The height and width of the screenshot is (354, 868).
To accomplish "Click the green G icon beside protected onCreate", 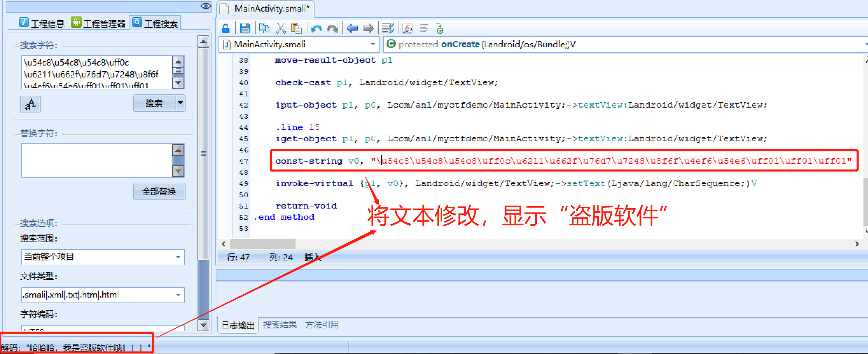I will [391, 44].
